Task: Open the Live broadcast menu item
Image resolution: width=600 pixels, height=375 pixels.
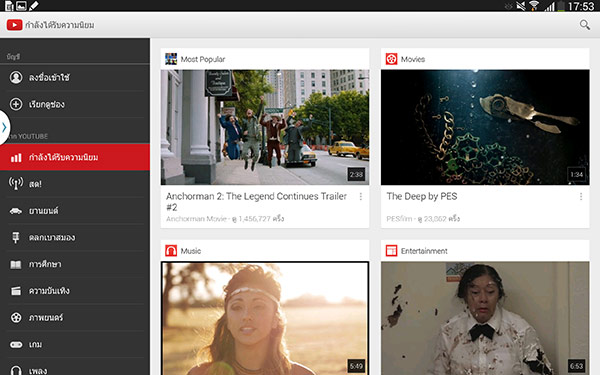Action: (x=75, y=184)
